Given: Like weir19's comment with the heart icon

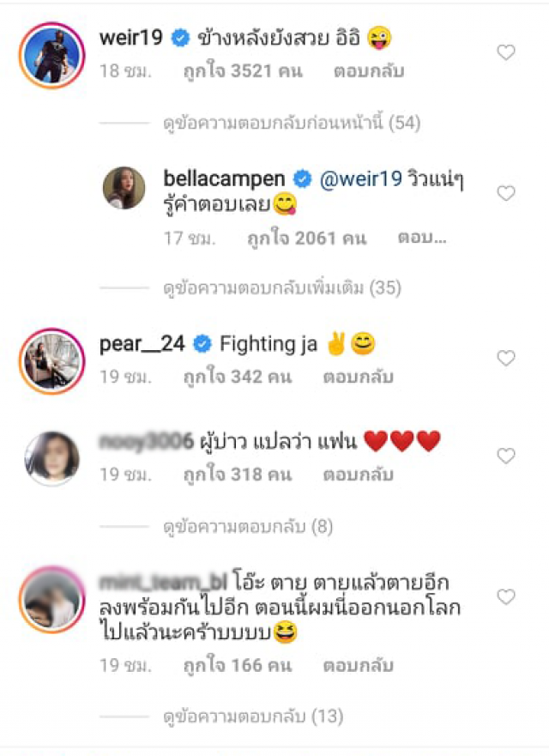Looking at the screenshot, I should pos(505,52).
